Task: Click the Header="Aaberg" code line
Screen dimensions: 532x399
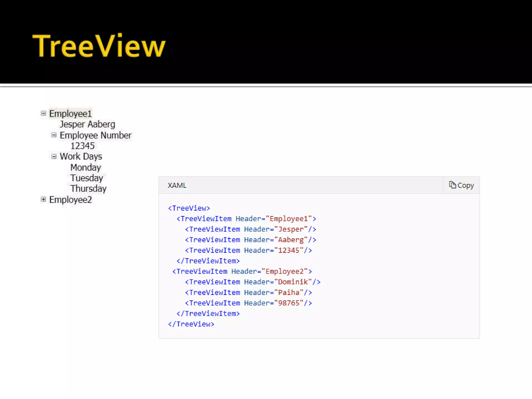Action: tap(250, 240)
